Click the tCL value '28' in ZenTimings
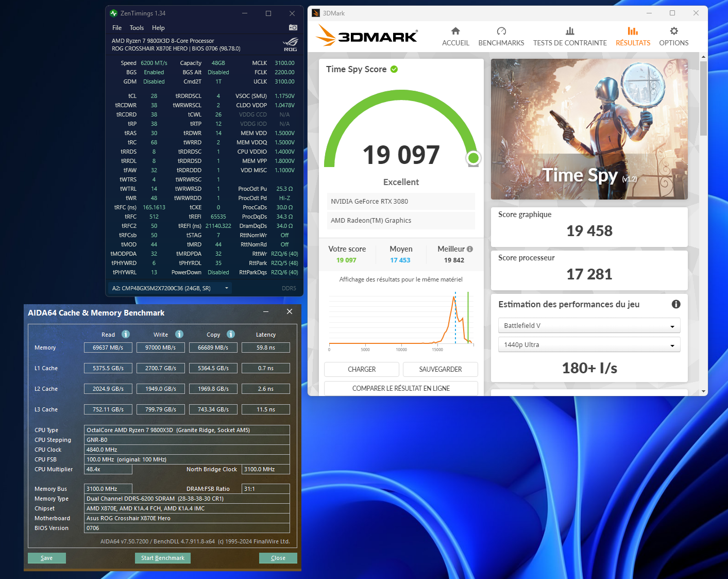728x579 pixels. click(154, 96)
